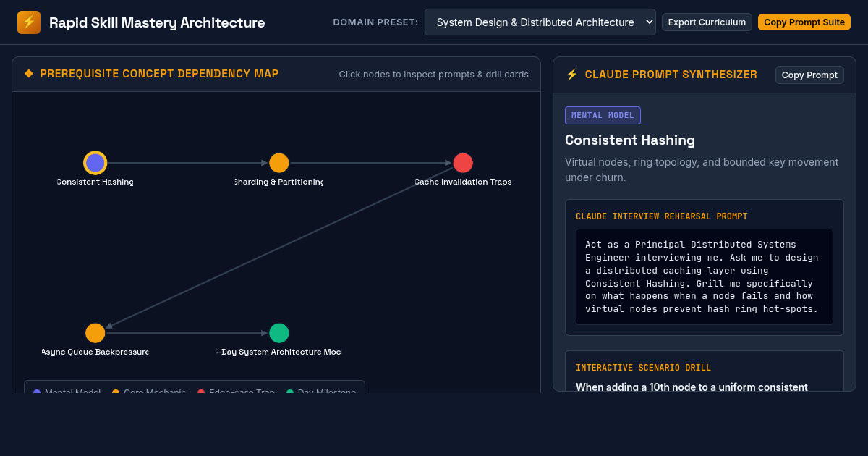Click the Edge-case Trap legend color dot
This screenshot has height=456, width=868.
[201, 393]
